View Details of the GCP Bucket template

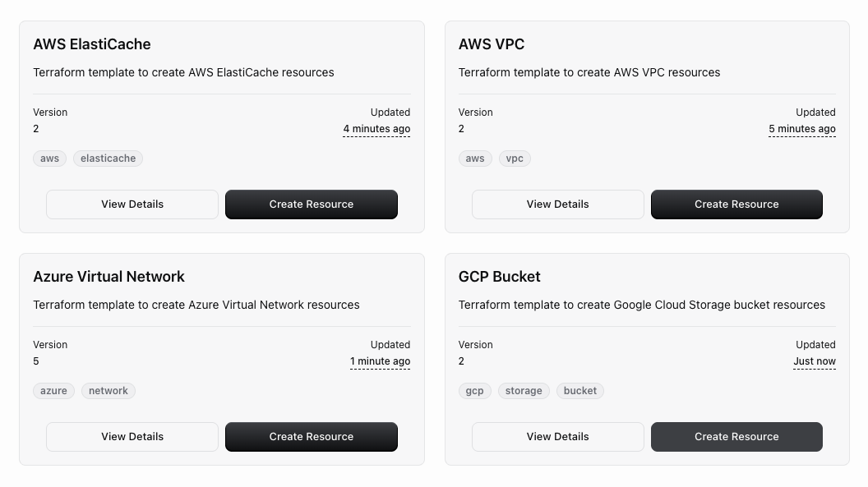557,437
